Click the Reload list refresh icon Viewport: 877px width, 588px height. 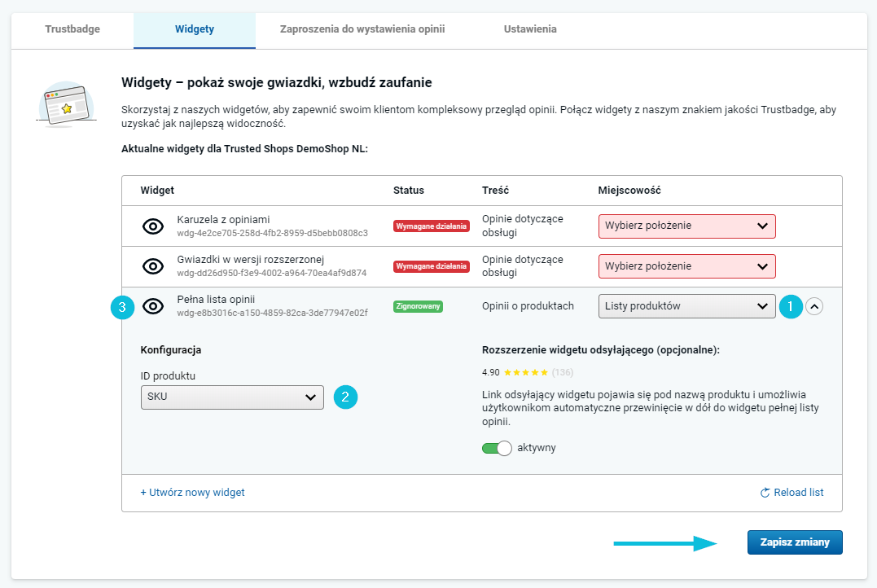click(765, 493)
